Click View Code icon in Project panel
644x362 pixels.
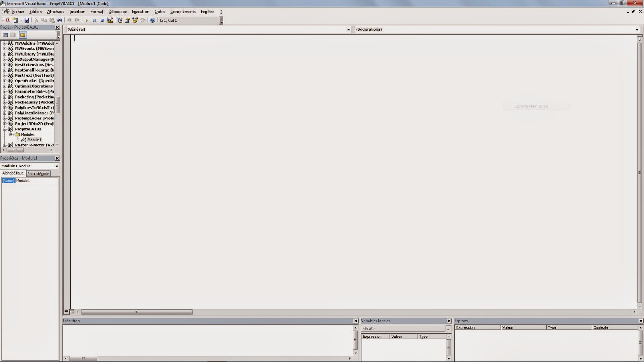tap(5, 35)
